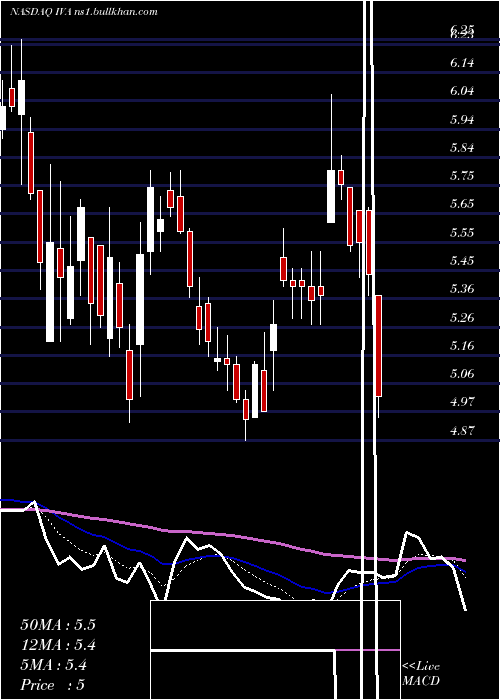Viewport: 500px width, 700px height.
Task: Click the Price : 5 readout
Action: [x=52, y=685]
